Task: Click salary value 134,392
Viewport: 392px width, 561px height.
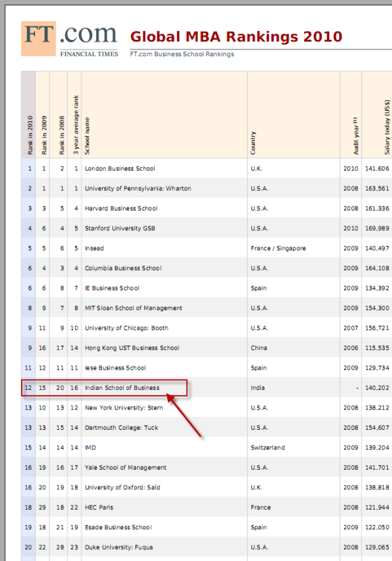Action: (x=377, y=288)
